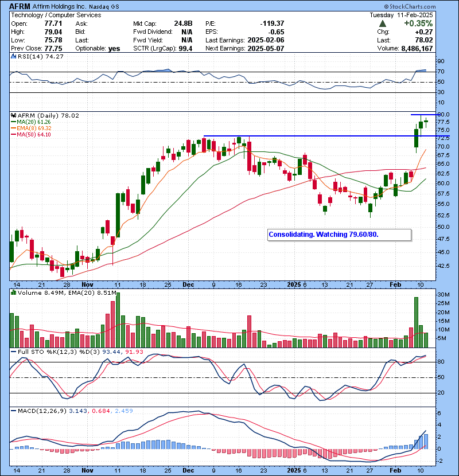459x476 pixels.
Task: Click the P/E value -119.37
Action: [x=272, y=24]
